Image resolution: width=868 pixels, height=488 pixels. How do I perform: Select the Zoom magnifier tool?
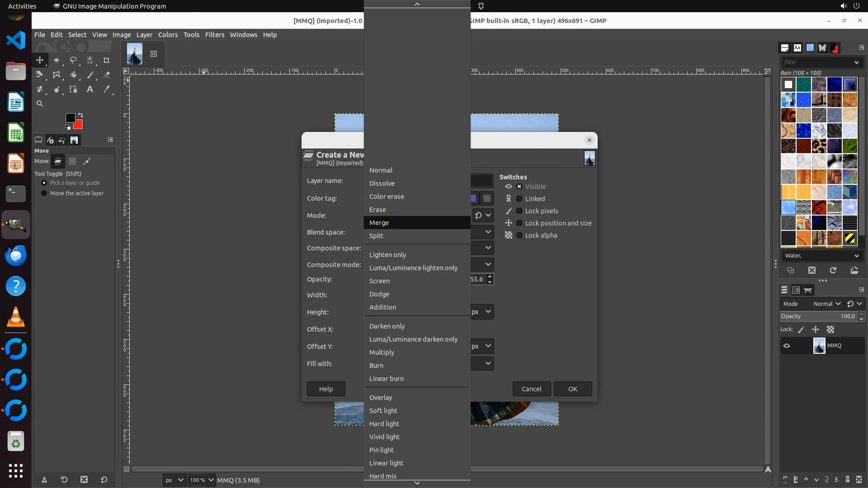pos(40,103)
